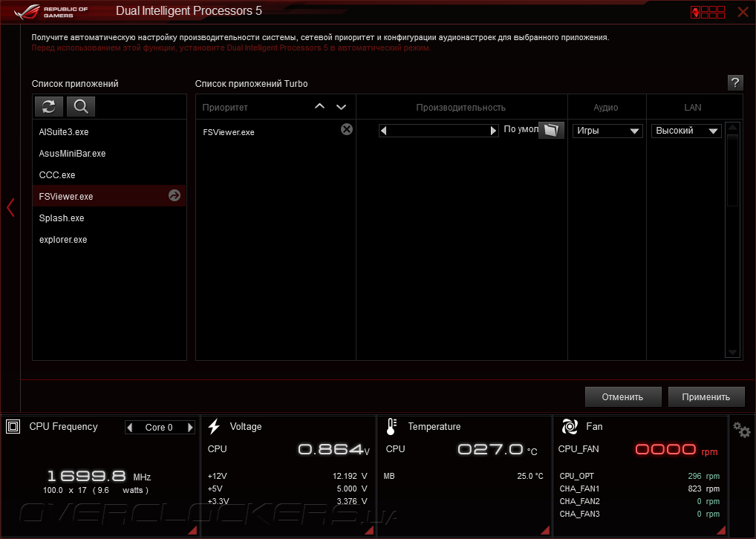Viewport: 756px width, 539px height.
Task: Click the Fan panel icon
Action: [x=570, y=427]
